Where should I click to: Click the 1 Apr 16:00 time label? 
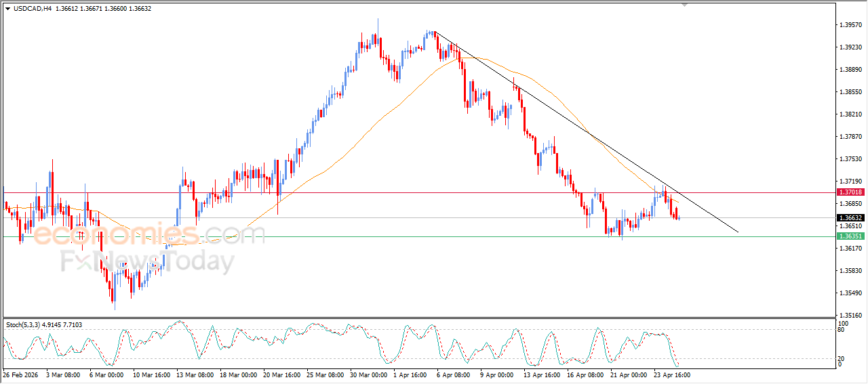pyautogui.click(x=409, y=374)
